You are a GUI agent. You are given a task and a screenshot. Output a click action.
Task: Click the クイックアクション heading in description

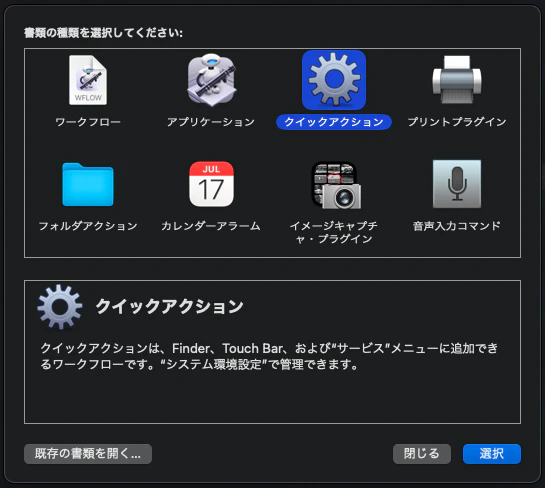coord(170,307)
